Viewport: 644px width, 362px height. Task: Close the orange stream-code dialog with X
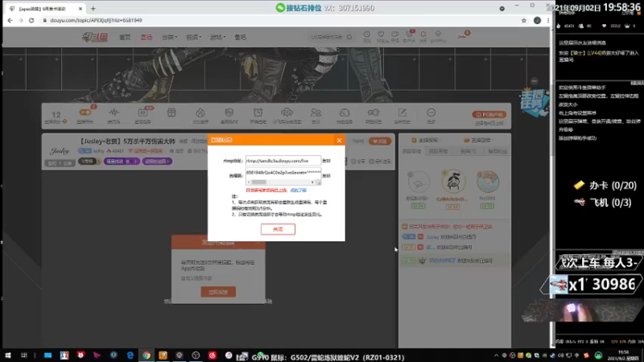[x=339, y=140]
